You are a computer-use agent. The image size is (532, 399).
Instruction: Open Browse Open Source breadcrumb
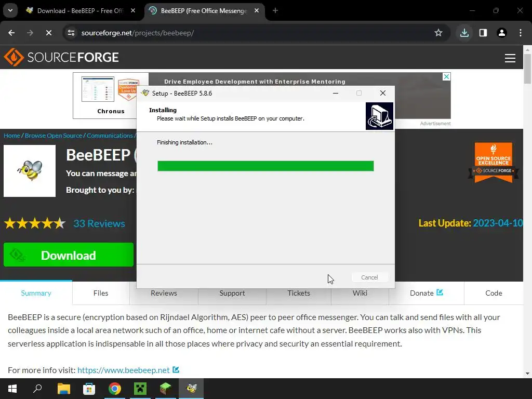click(54, 136)
